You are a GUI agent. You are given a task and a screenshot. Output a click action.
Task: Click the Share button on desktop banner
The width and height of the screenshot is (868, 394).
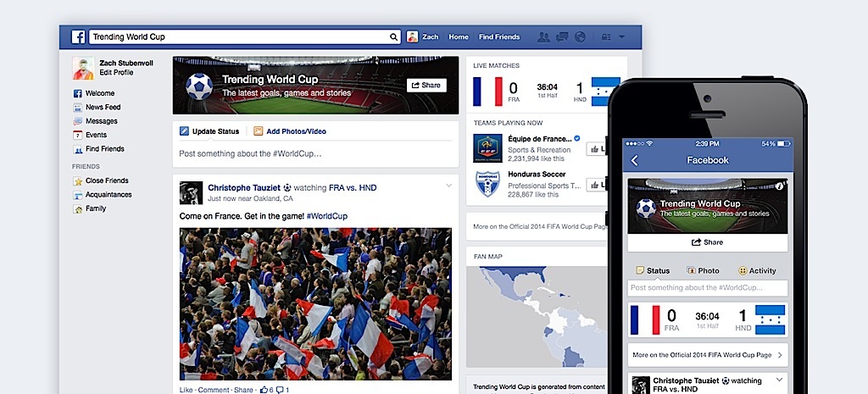coord(426,86)
